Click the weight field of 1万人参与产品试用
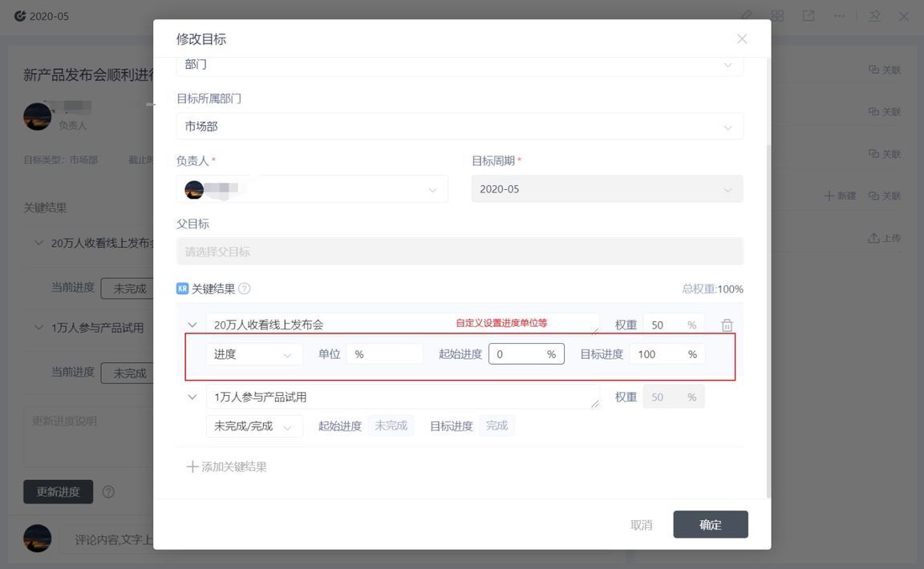Screen dimensions: 924x569 [674, 397]
